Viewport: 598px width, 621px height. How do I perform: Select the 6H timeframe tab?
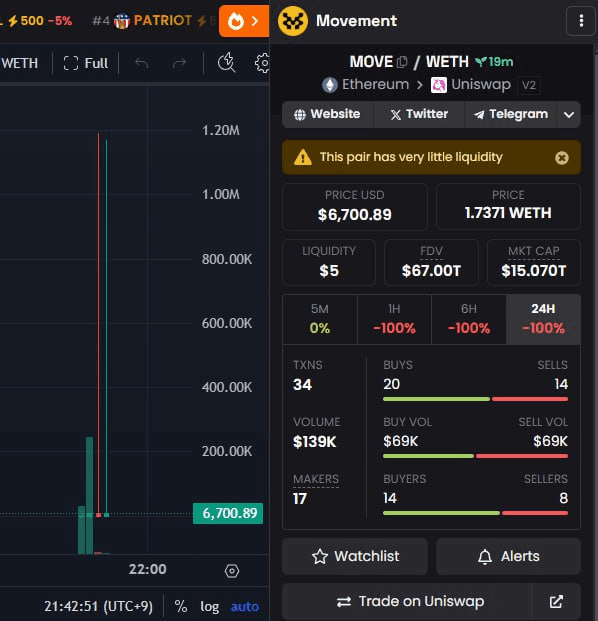468,319
